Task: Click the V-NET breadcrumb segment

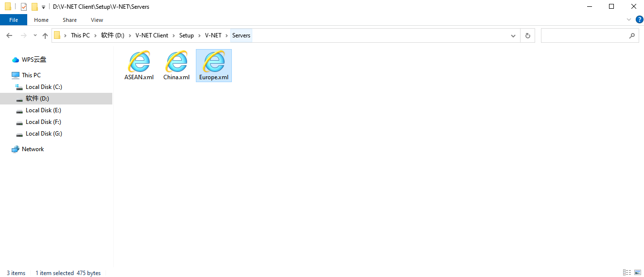Action: point(213,35)
